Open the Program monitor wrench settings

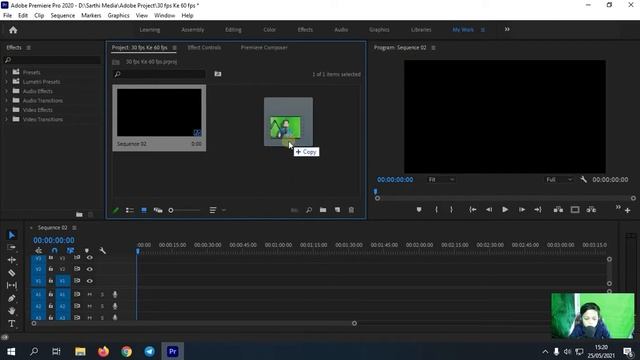(x=584, y=179)
